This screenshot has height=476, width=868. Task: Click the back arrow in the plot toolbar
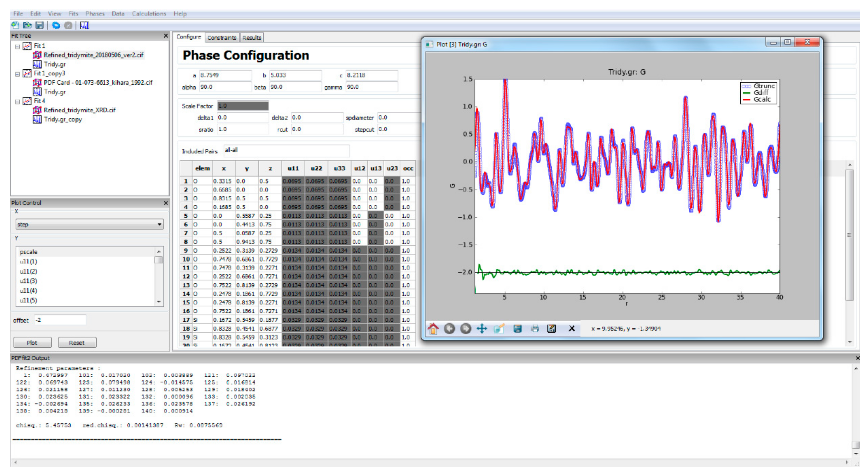449,329
